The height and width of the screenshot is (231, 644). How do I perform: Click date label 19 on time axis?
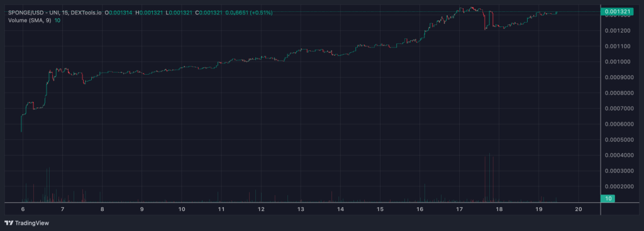pos(539,209)
